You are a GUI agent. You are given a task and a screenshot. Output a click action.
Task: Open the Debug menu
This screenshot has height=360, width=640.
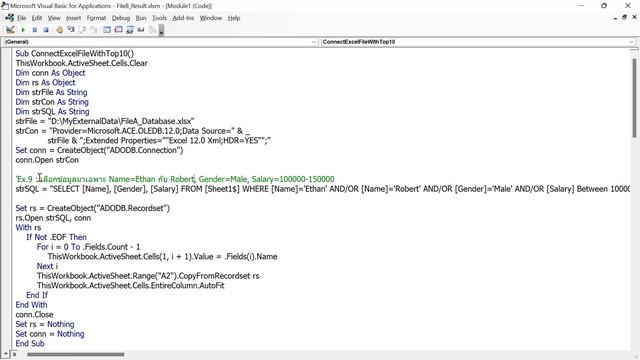[121, 18]
